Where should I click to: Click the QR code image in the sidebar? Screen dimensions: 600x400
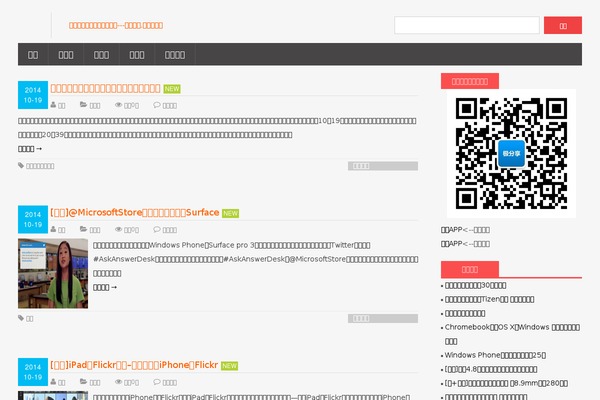pyautogui.click(x=511, y=153)
